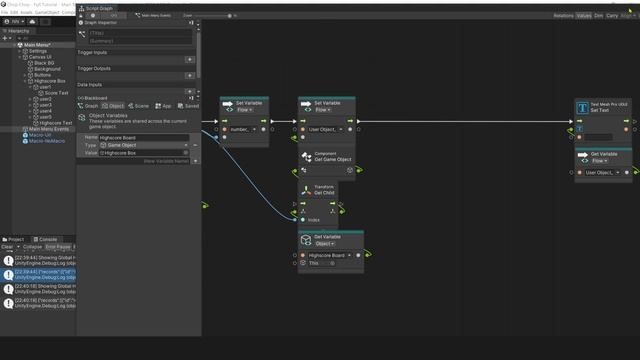The width and height of the screenshot is (640, 360).
Task: Edit the variable Name Highscore Board
Action: (144, 138)
